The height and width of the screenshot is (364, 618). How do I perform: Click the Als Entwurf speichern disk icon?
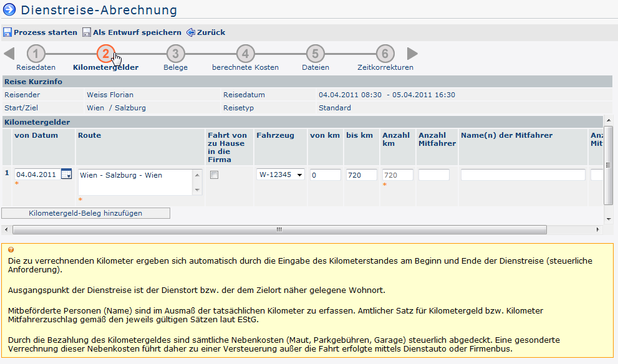click(x=86, y=32)
